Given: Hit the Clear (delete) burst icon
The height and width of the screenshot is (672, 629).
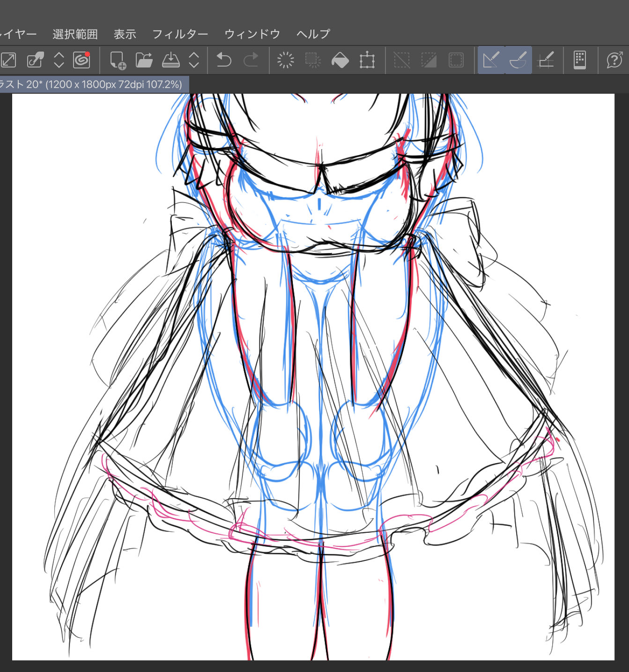Looking at the screenshot, I should [x=286, y=60].
